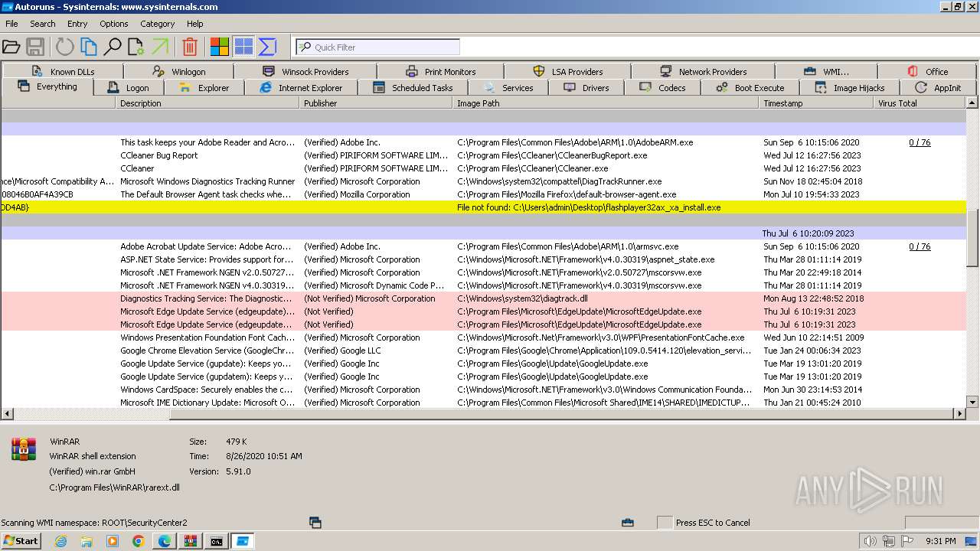Switch to the Network Providers tab
The image size is (980, 551).
click(x=703, y=71)
